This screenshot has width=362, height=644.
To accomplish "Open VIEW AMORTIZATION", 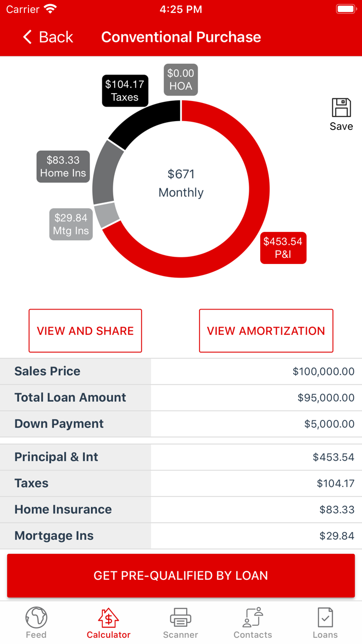I will click(x=266, y=330).
